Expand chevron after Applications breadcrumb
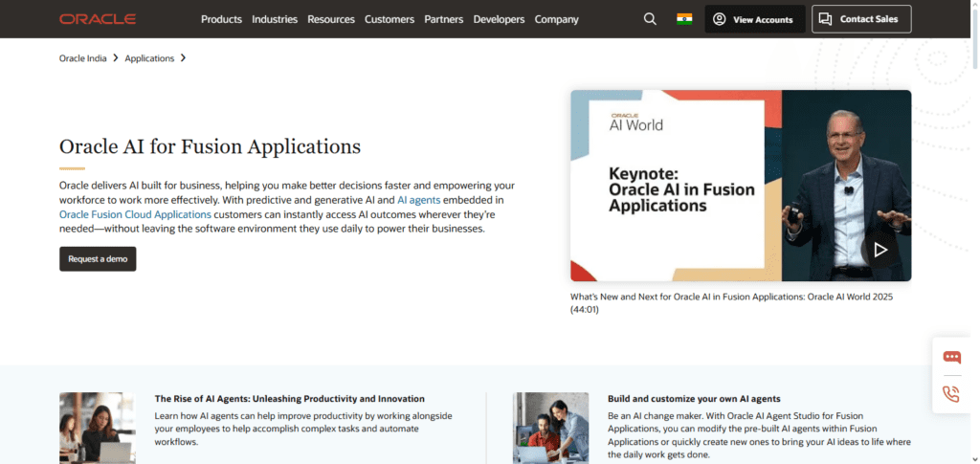The width and height of the screenshot is (980, 464). [x=183, y=58]
